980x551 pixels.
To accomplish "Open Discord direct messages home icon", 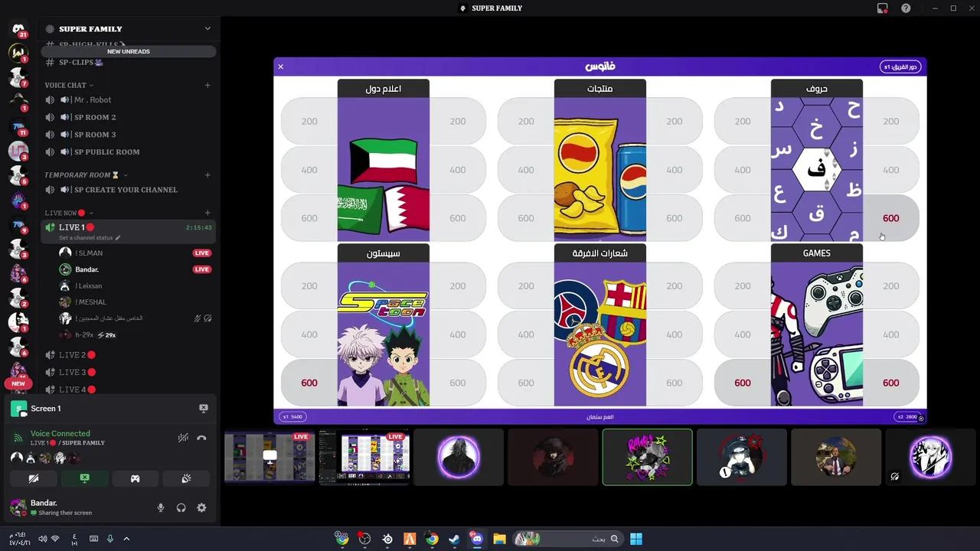I will click(18, 29).
